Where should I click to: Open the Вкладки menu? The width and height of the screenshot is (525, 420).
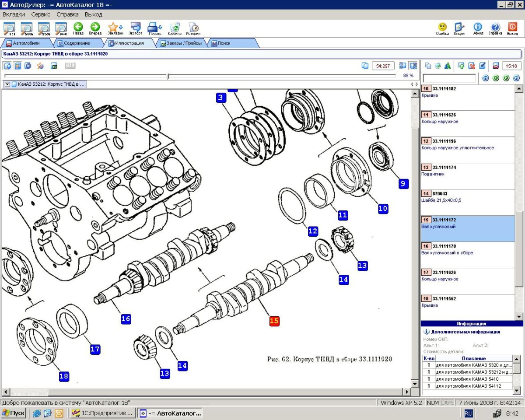tap(14, 14)
